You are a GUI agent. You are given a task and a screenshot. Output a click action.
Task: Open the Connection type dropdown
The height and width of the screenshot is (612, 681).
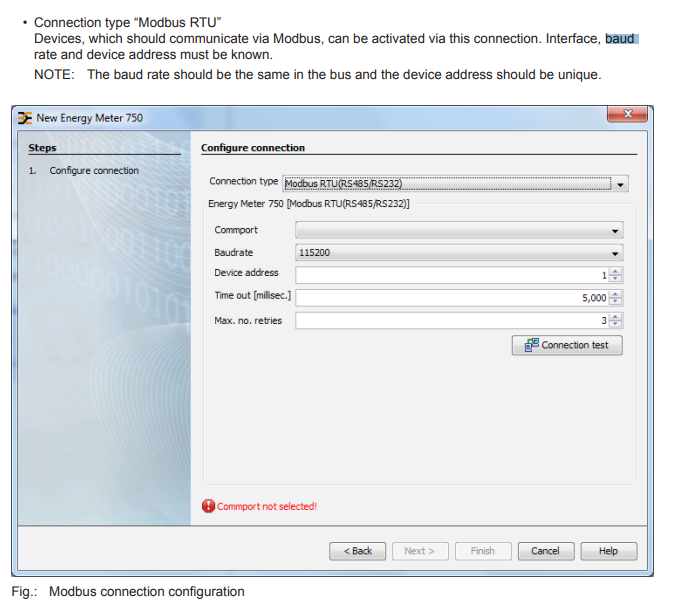tap(621, 184)
